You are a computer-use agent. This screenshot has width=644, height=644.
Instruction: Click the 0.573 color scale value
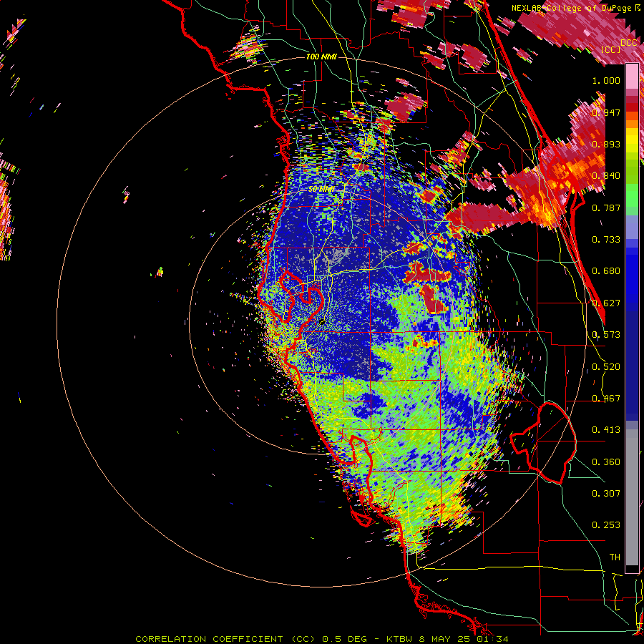(606, 335)
